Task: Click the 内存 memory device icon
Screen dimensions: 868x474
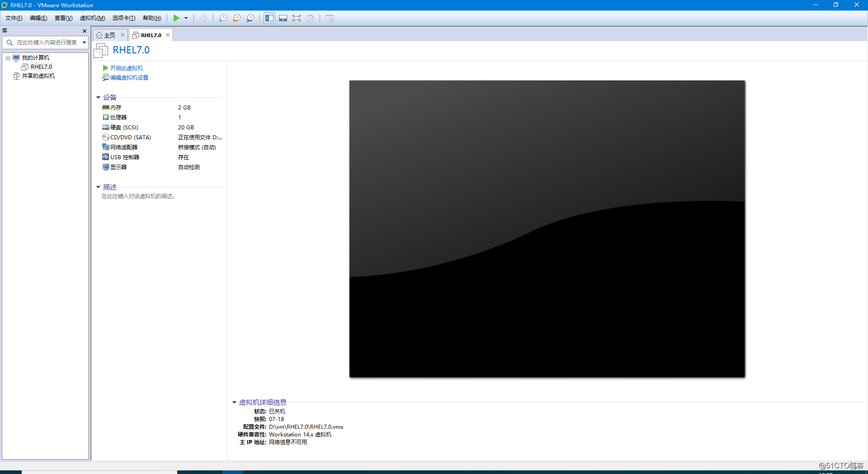Action: (x=106, y=108)
